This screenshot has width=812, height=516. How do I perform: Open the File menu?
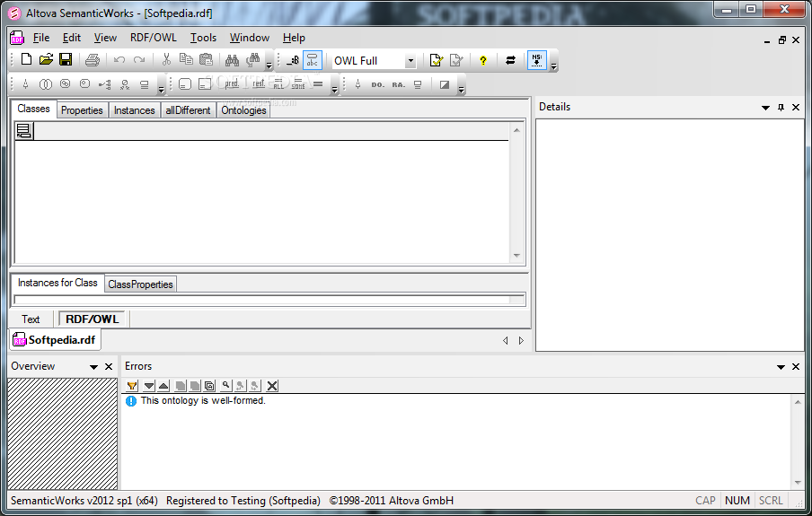[x=41, y=38]
